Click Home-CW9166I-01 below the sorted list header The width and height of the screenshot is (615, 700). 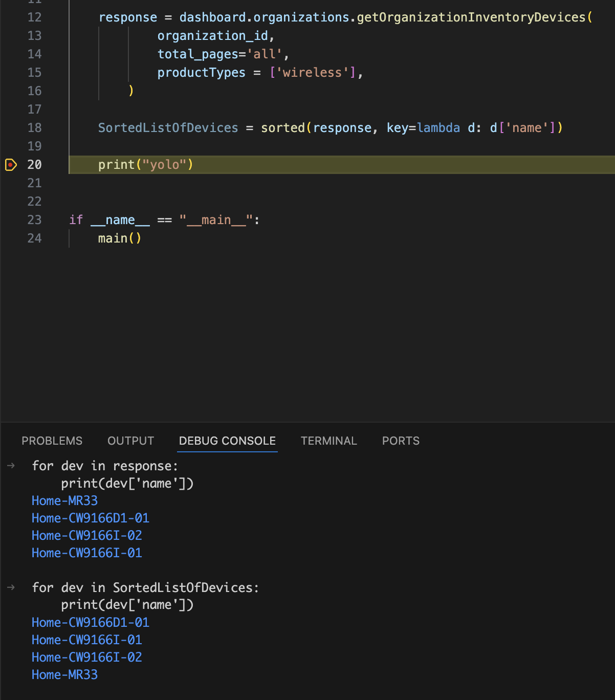point(86,640)
